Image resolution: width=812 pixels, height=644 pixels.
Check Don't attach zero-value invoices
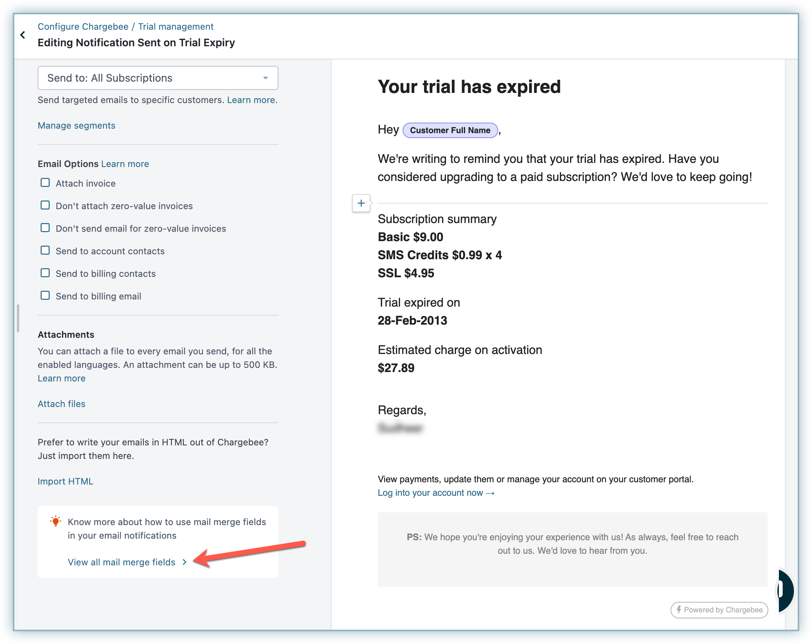(x=45, y=206)
